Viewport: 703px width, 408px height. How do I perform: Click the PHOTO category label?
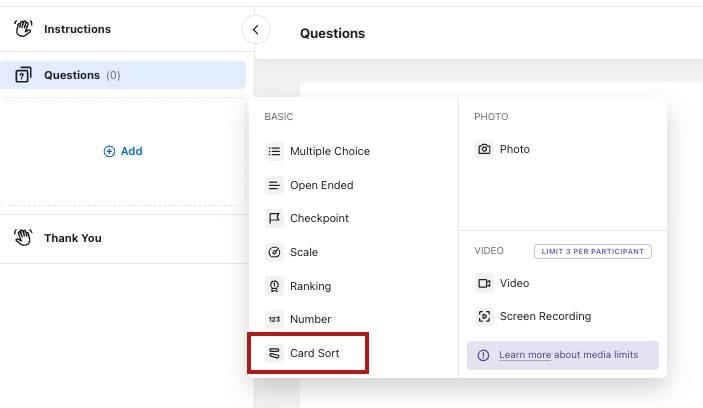[x=491, y=117]
